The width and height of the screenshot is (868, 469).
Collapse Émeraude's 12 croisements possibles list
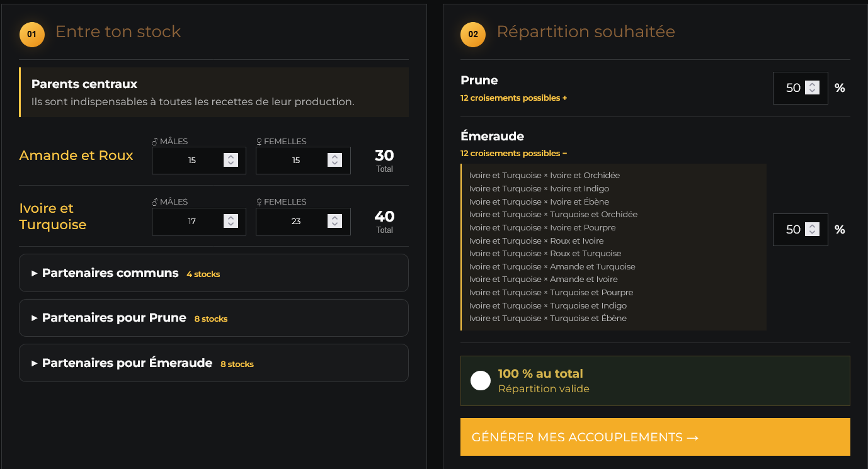click(513, 154)
